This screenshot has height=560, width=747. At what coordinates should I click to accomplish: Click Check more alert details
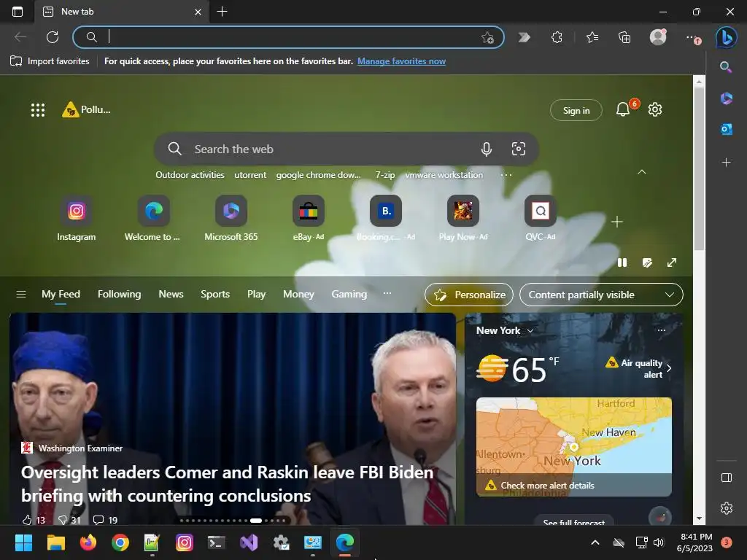tap(547, 485)
